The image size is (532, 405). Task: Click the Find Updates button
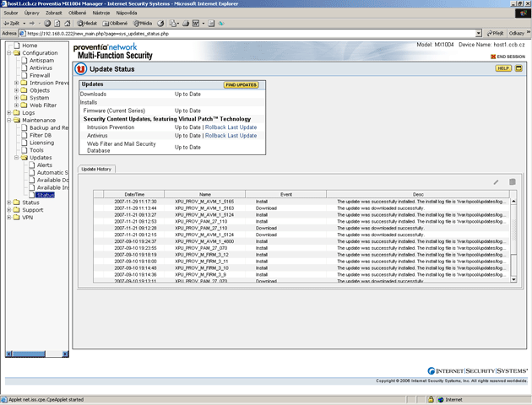[x=241, y=85]
